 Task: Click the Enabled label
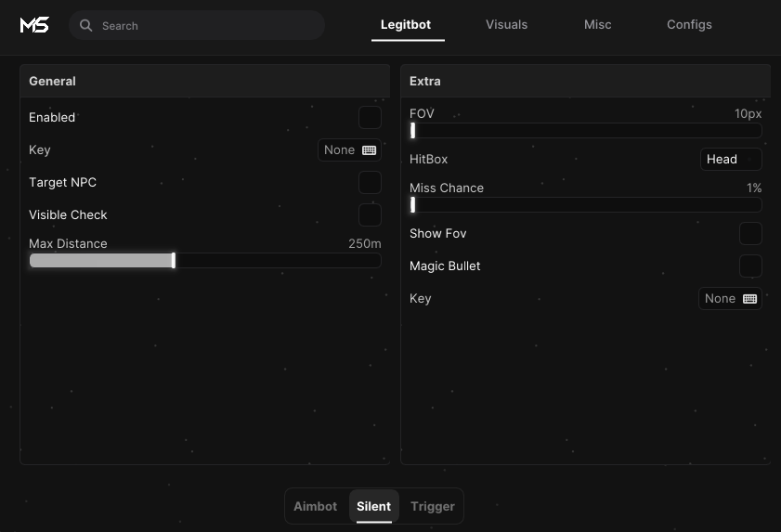[52, 118]
